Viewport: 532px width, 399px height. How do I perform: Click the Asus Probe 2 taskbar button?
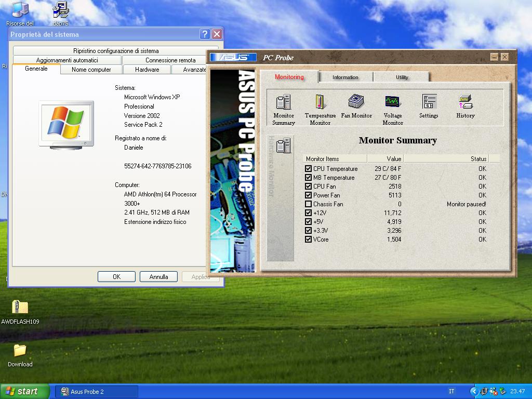click(96, 392)
